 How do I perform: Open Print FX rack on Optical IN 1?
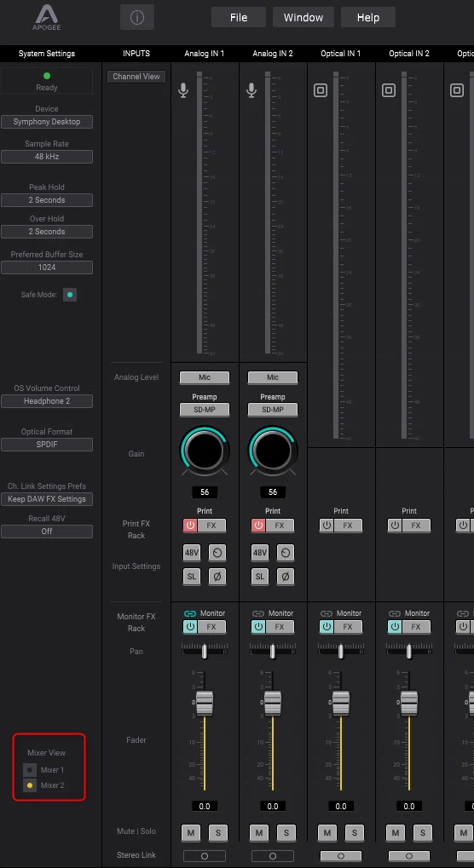[x=348, y=526]
